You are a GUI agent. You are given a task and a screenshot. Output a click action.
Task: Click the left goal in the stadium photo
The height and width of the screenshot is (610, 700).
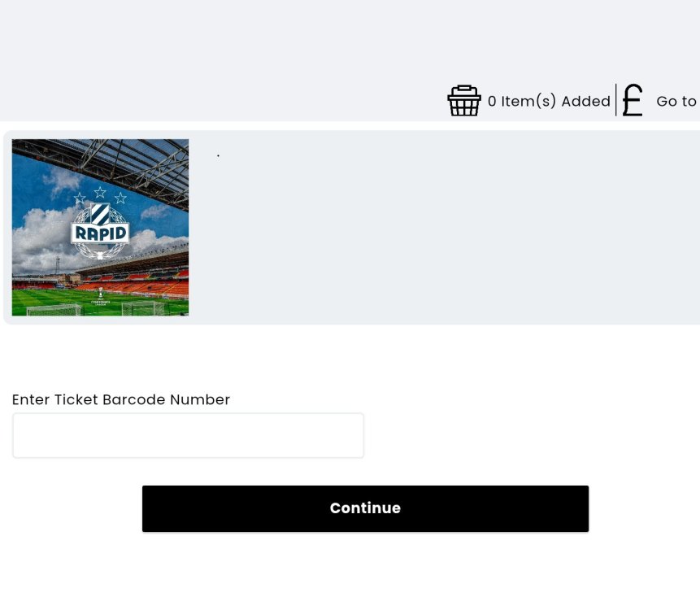(54, 309)
